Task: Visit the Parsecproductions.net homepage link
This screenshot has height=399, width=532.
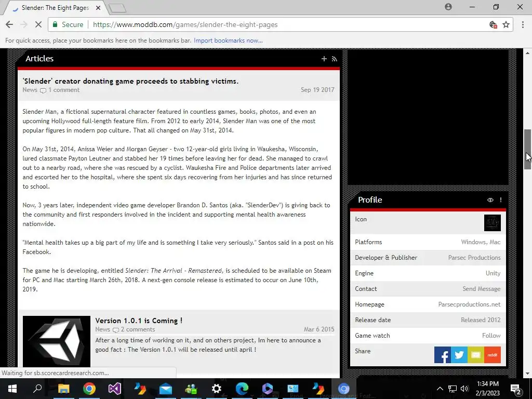Action: 469,304
